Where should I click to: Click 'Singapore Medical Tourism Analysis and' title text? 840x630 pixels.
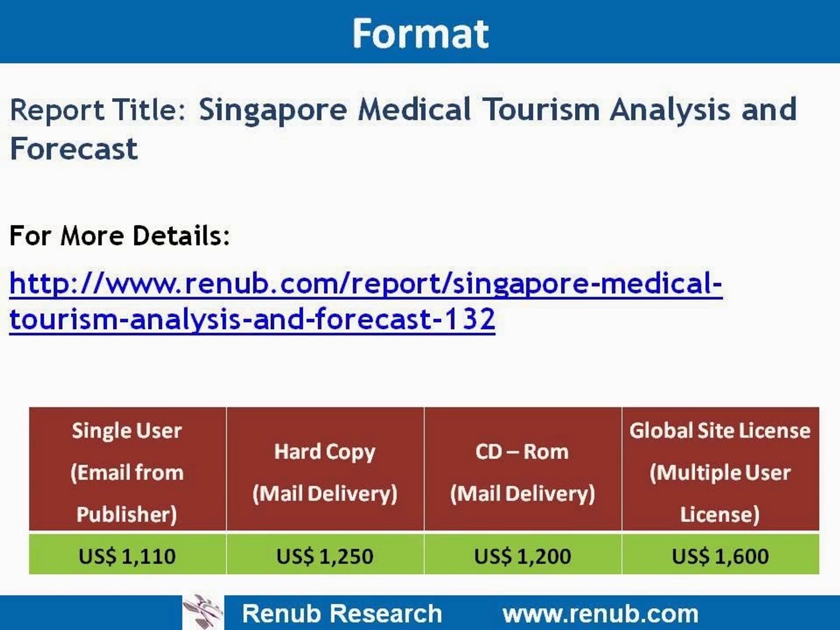pyautogui.click(x=498, y=110)
